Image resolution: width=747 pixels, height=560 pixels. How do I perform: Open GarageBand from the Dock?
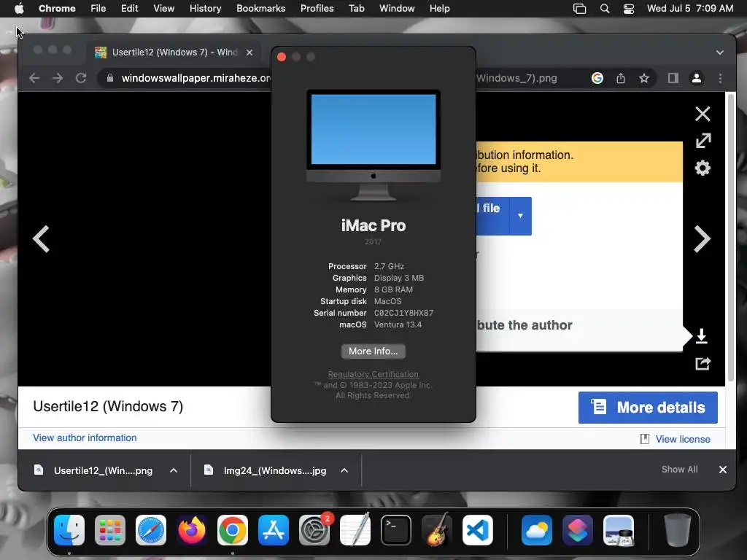[x=437, y=529]
